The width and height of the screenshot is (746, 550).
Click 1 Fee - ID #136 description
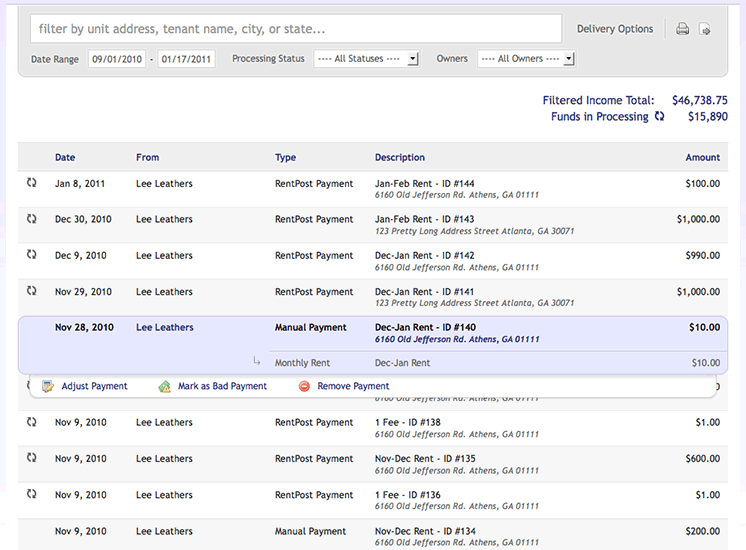click(408, 495)
